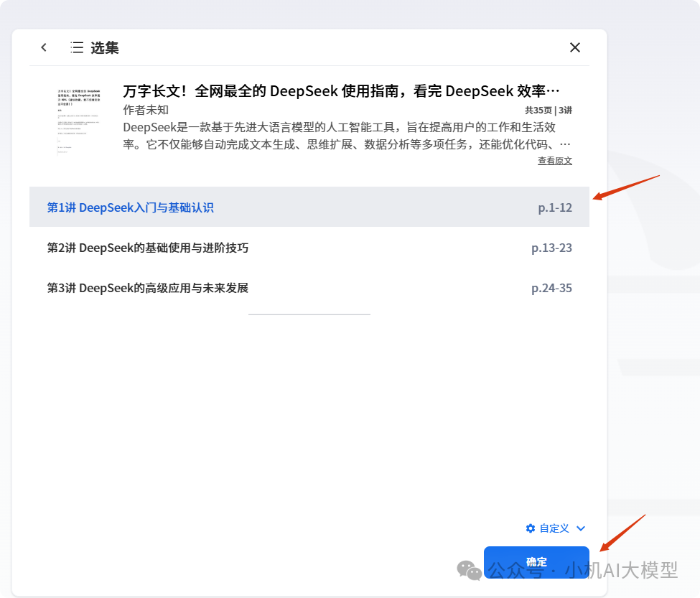Click the list icon beside 选集
700x598 pixels.
point(77,47)
